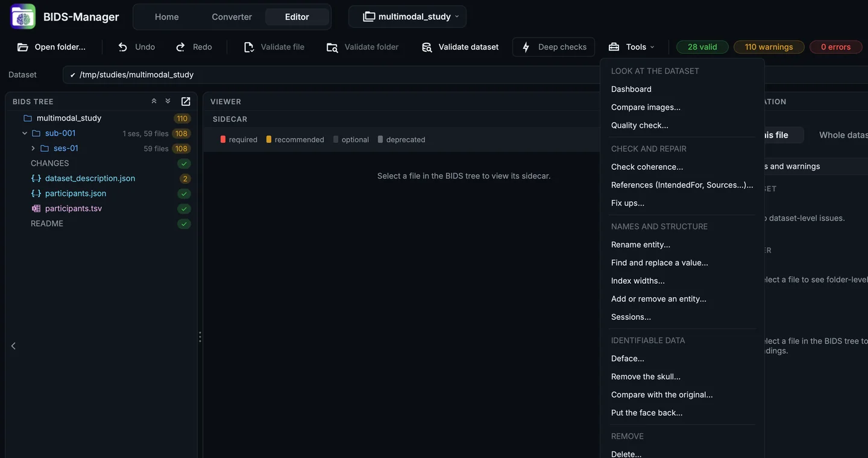This screenshot has height=458, width=868.
Task: Open References (IntendedFor, Sources...) menu item
Action: click(x=682, y=185)
